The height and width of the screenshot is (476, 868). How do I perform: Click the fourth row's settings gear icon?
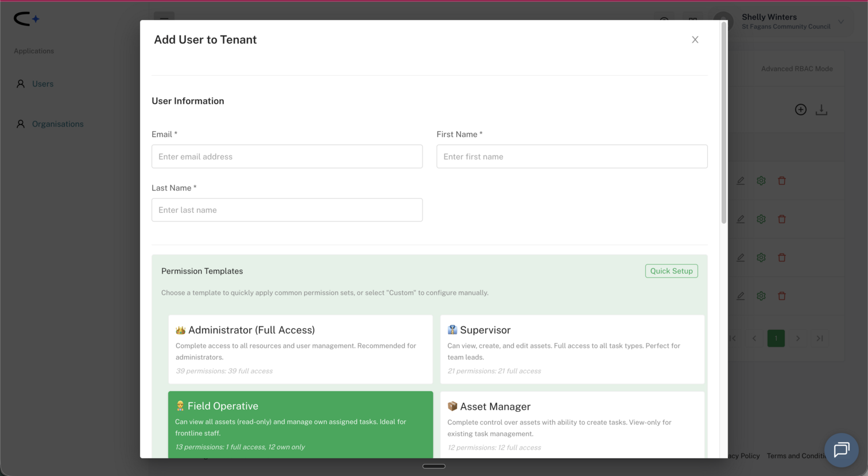tap(761, 296)
